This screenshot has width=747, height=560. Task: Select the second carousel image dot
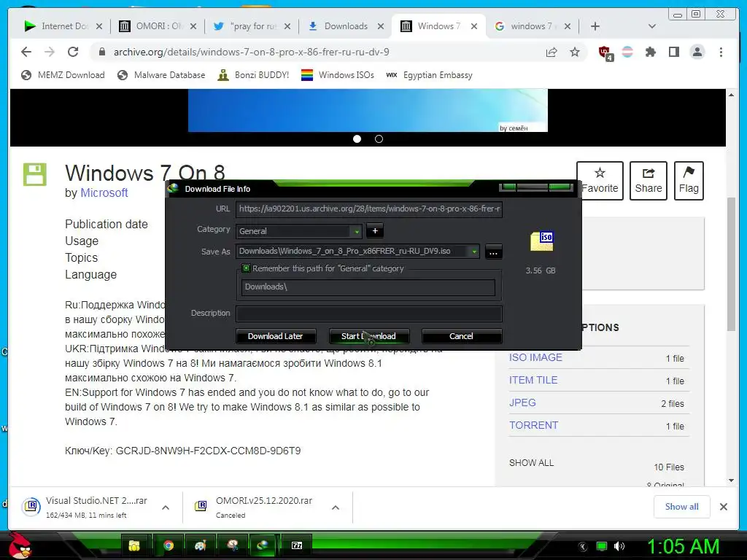(379, 139)
